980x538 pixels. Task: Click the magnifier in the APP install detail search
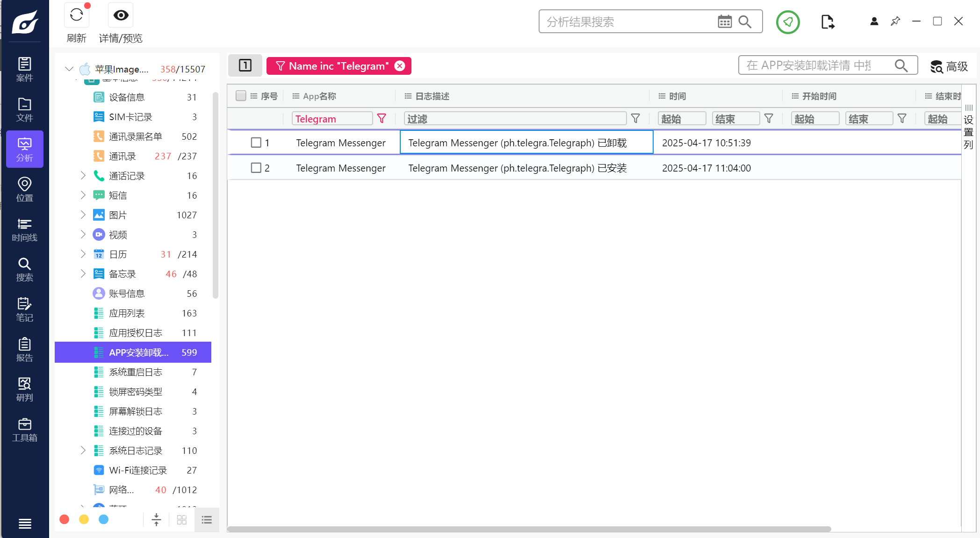[901, 65]
